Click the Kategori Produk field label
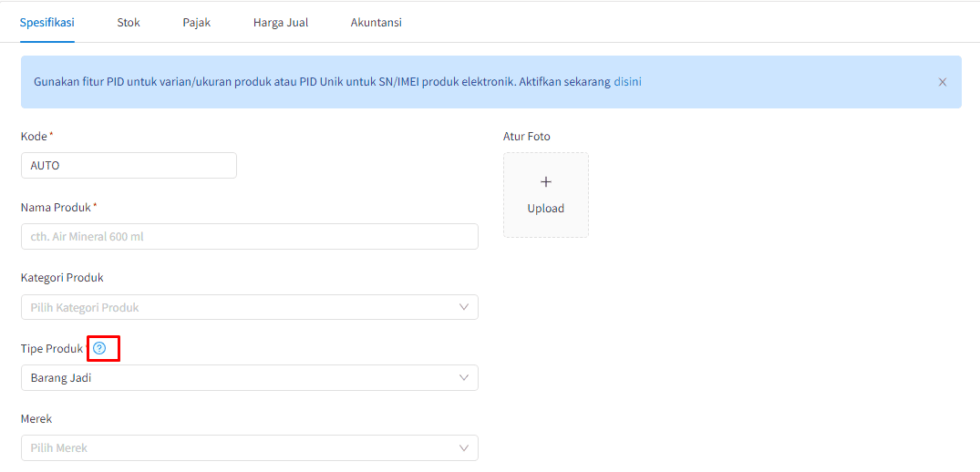 tap(63, 278)
